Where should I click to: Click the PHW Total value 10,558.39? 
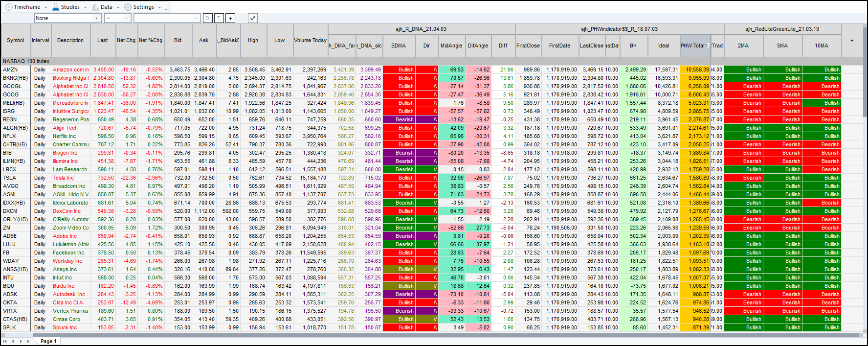695,69
